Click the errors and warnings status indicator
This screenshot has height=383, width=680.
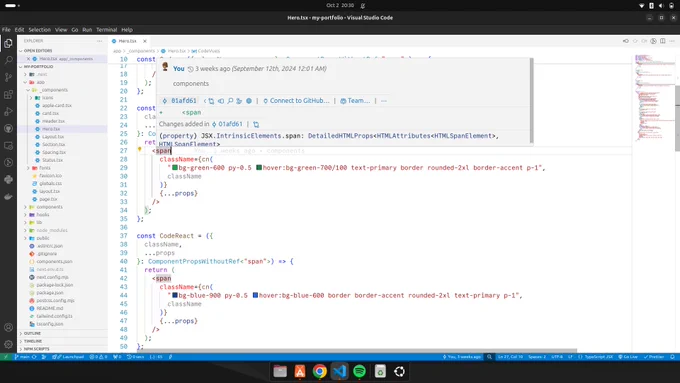[98, 357]
